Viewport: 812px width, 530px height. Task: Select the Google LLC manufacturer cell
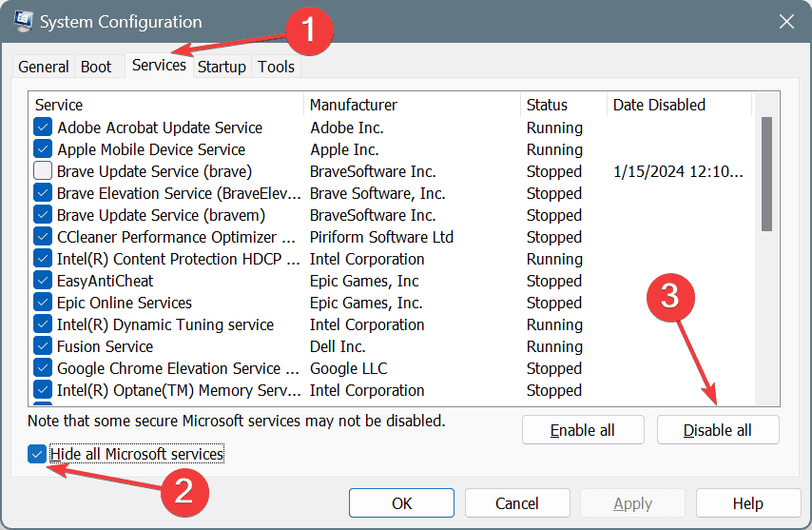(x=349, y=368)
